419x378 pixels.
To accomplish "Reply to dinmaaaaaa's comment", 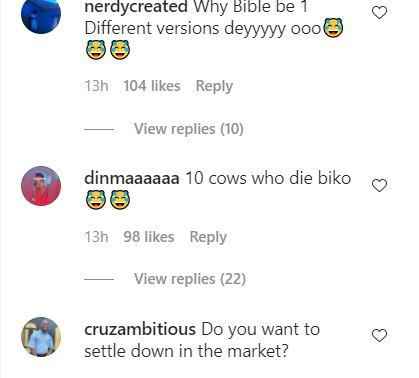I will pos(208,237).
